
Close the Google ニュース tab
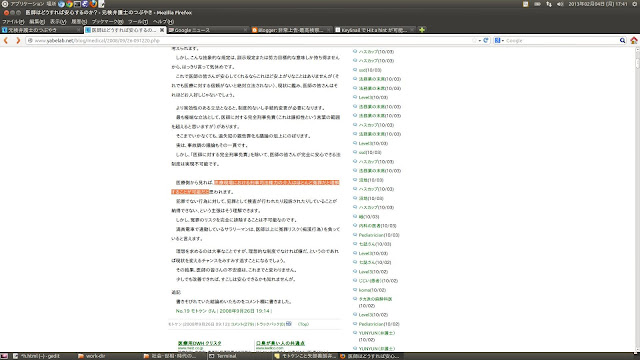[245, 30]
